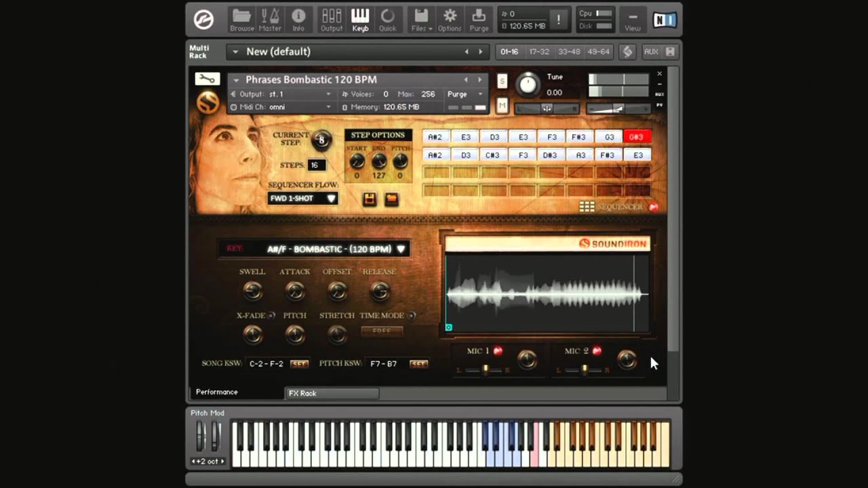Select the red G#3 sequencer step
This screenshot has height=488, width=868.
pos(637,137)
